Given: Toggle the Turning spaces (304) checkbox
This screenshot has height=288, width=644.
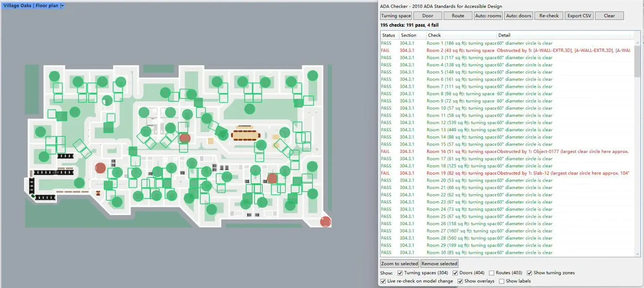Looking at the screenshot, I should coord(401,273).
